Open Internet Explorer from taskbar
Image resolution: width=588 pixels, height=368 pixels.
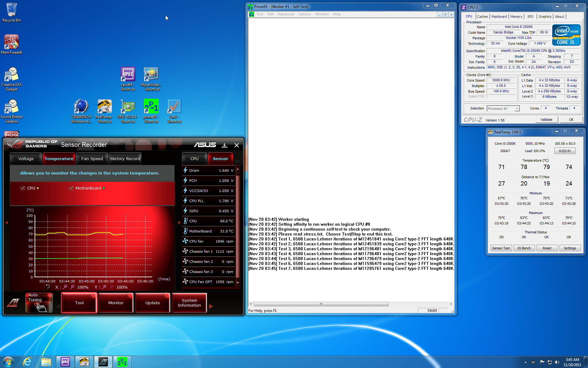pos(27,362)
